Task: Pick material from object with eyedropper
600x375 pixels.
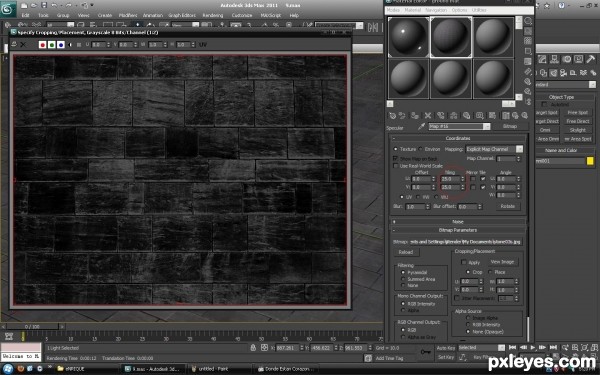Action: [421, 127]
